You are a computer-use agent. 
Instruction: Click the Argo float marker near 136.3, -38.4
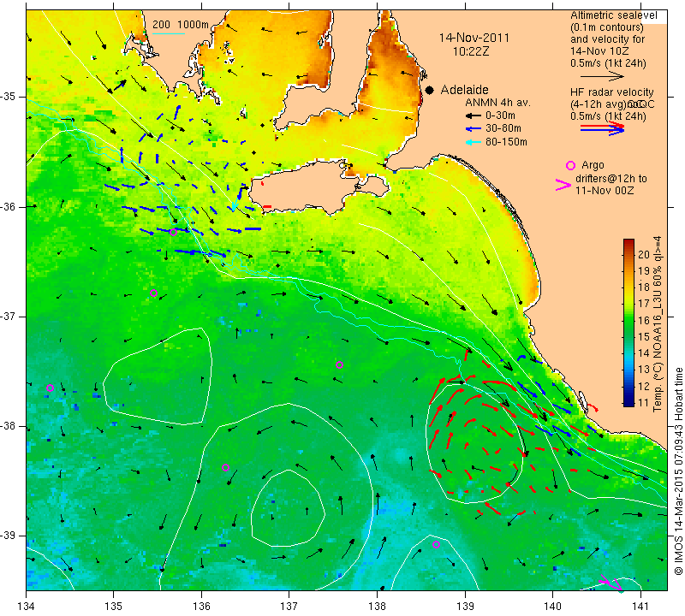coord(225,468)
